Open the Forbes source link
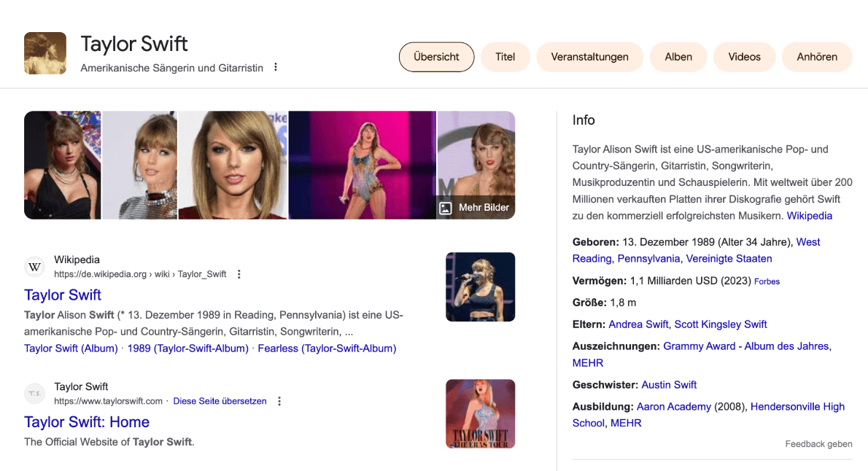The width and height of the screenshot is (868, 471). click(x=767, y=281)
